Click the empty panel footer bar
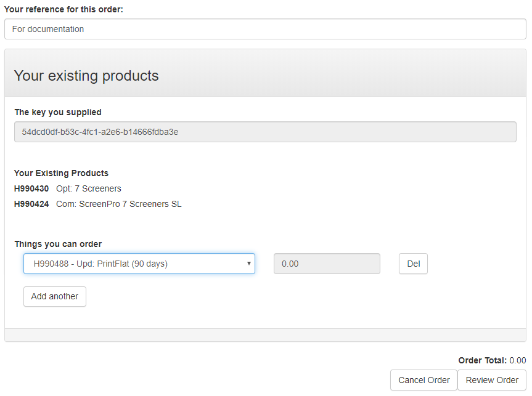The height and width of the screenshot is (396, 532). 265,335
